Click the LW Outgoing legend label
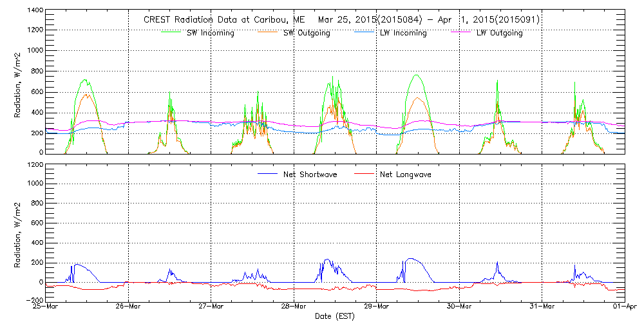The image size is (644, 322). pyautogui.click(x=499, y=33)
